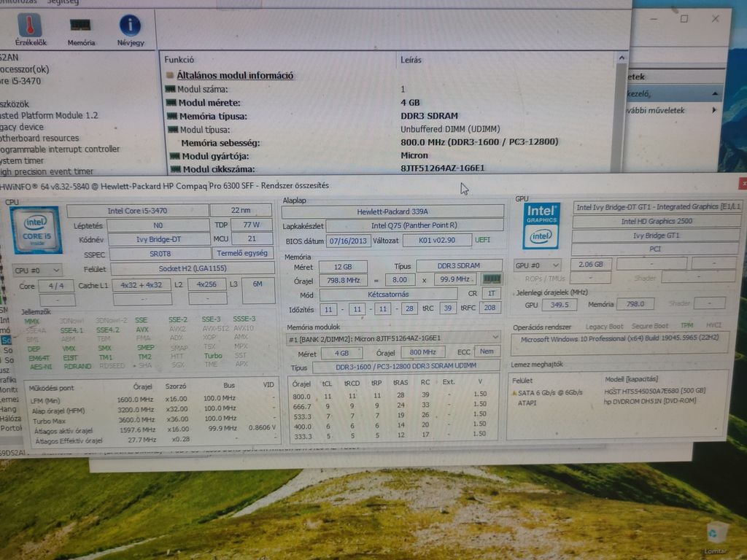Click the Funkció column header

179,60
